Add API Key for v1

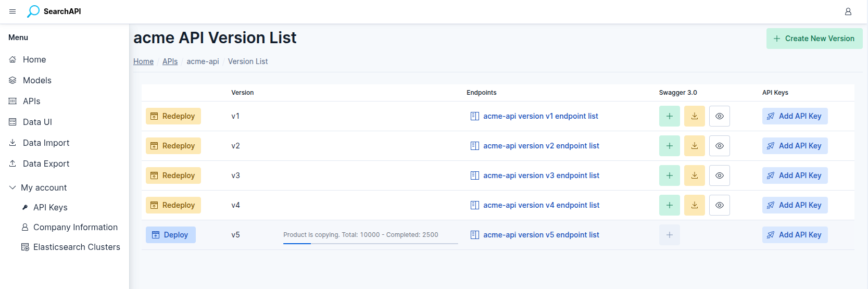[795, 116]
